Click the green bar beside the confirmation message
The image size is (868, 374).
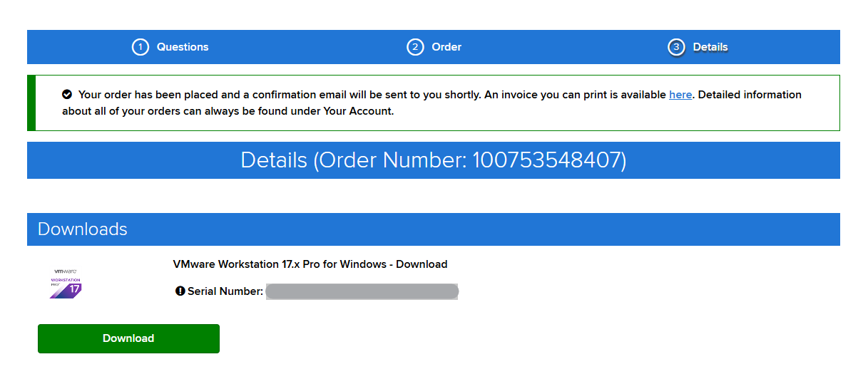pos(31,103)
